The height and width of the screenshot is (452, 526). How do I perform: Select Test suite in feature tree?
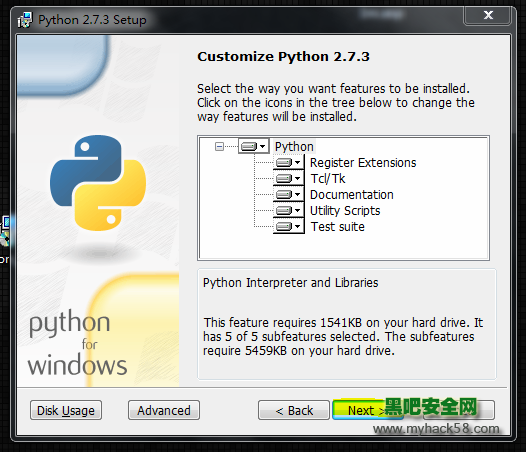coord(337,227)
